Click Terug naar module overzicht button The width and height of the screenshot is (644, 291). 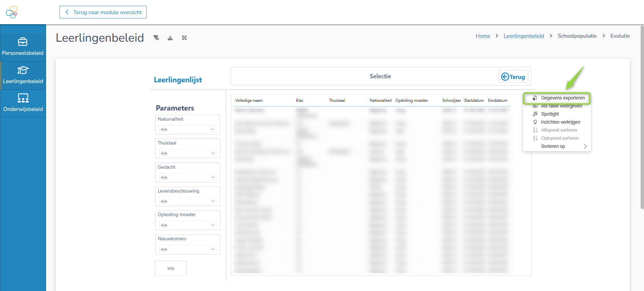pos(103,12)
